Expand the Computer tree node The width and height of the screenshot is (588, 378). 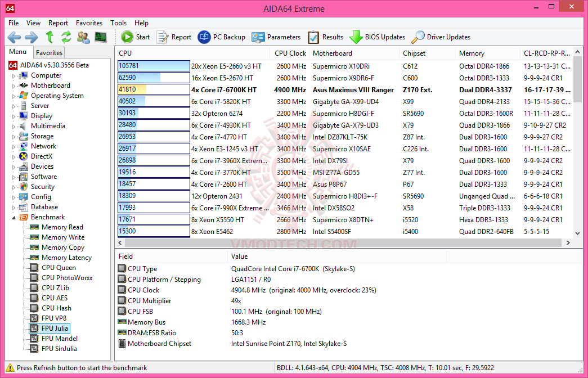[14, 76]
